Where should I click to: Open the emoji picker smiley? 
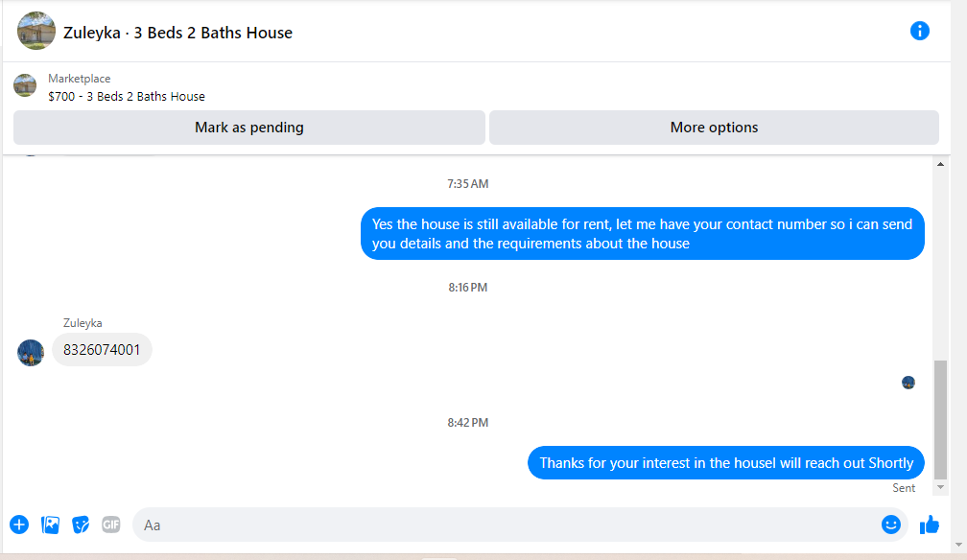click(890, 525)
